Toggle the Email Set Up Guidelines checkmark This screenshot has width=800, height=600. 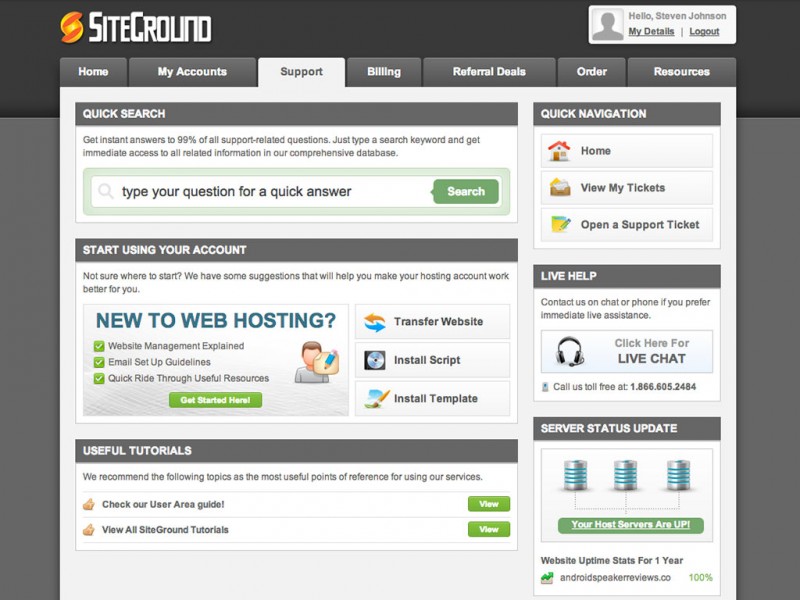coord(99,362)
